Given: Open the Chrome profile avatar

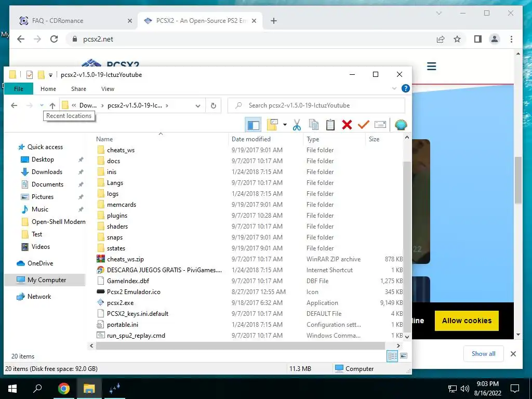Looking at the screenshot, I should [x=495, y=39].
